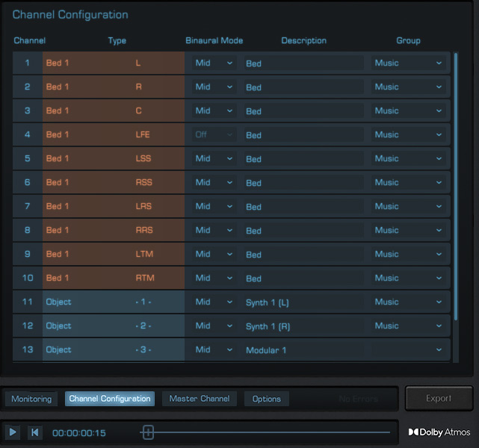
Task: Click the timecode display 00:00:00:15
Action: (x=79, y=433)
